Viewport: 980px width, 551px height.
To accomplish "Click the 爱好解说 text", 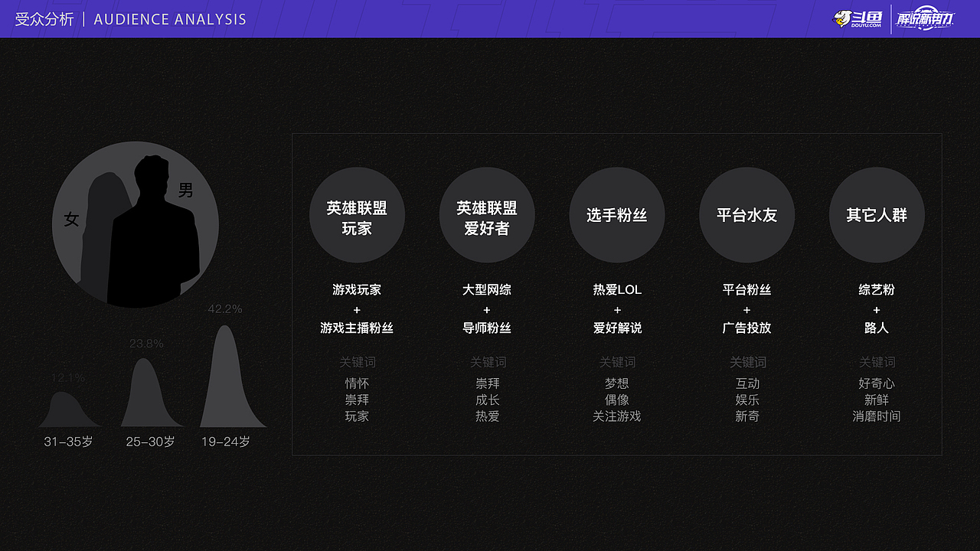I will (x=617, y=328).
